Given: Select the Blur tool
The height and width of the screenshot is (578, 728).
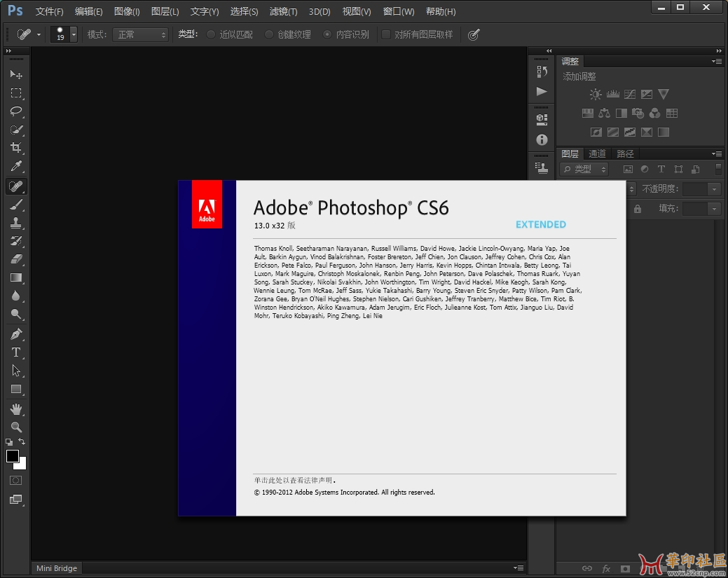Looking at the screenshot, I should point(16,296).
